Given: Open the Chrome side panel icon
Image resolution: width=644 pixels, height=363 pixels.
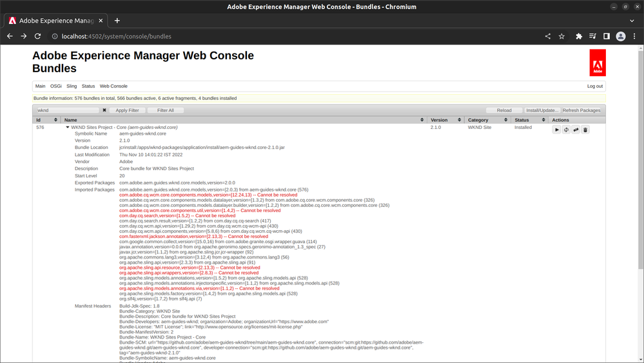Looking at the screenshot, I should point(606,36).
